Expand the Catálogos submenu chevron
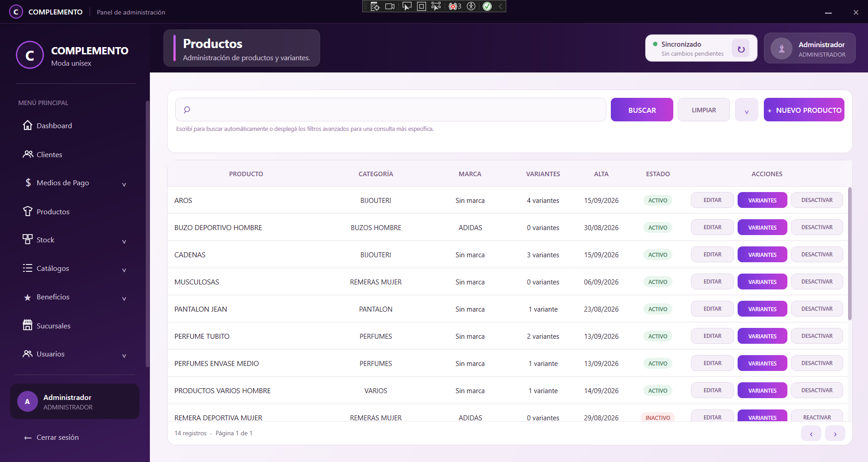868x462 pixels. point(124,269)
